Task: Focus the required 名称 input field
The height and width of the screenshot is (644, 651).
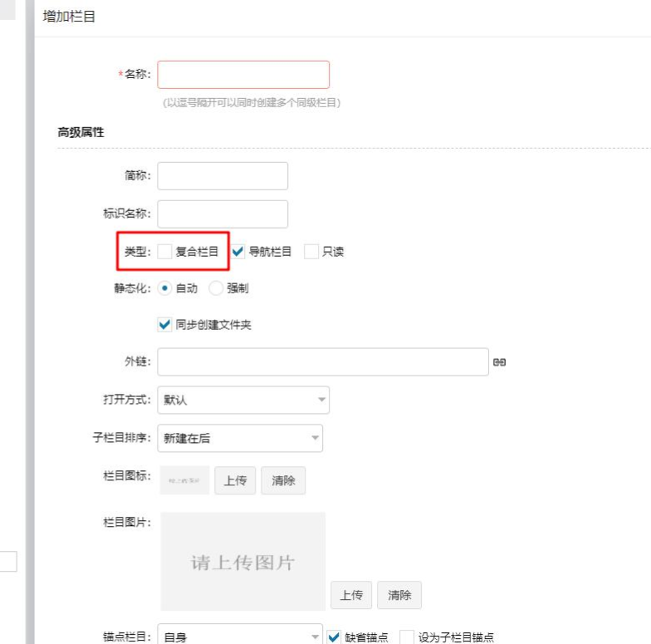Action: (x=242, y=75)
